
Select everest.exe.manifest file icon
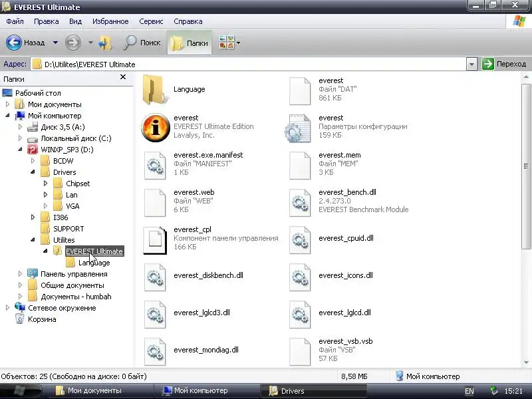155,165
